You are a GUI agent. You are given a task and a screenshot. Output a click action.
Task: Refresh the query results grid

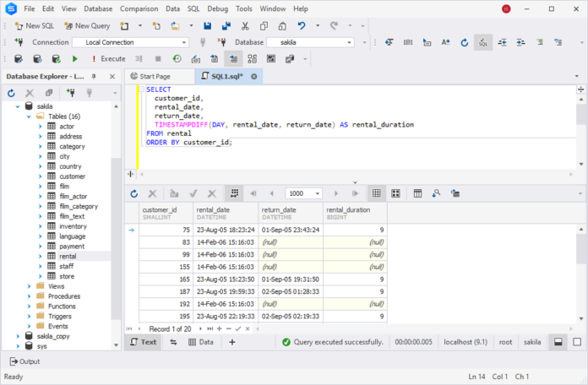coord(134,193)
